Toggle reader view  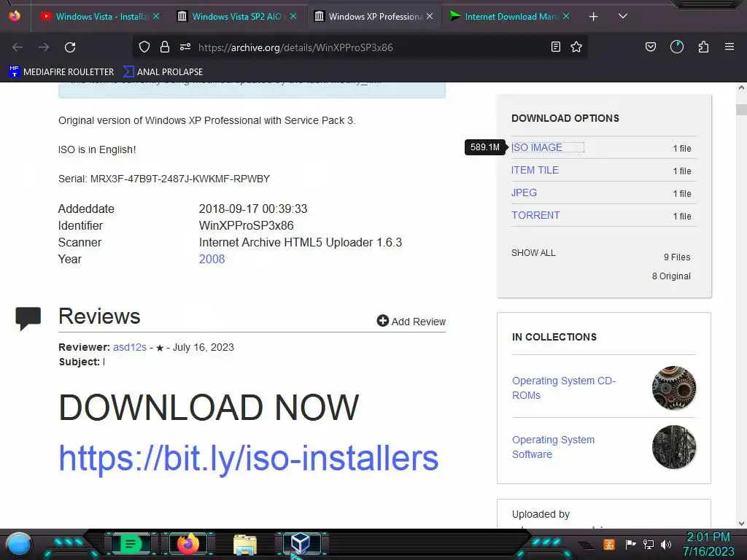click(x=555, y=47)
